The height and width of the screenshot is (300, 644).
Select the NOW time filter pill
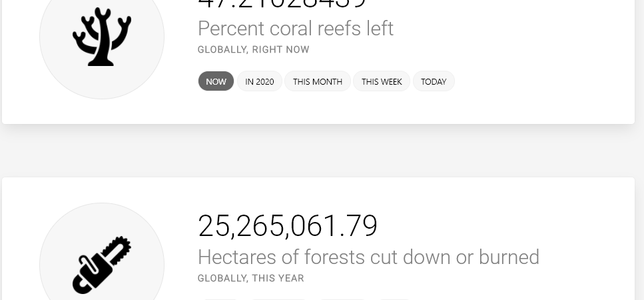[216, 81]
